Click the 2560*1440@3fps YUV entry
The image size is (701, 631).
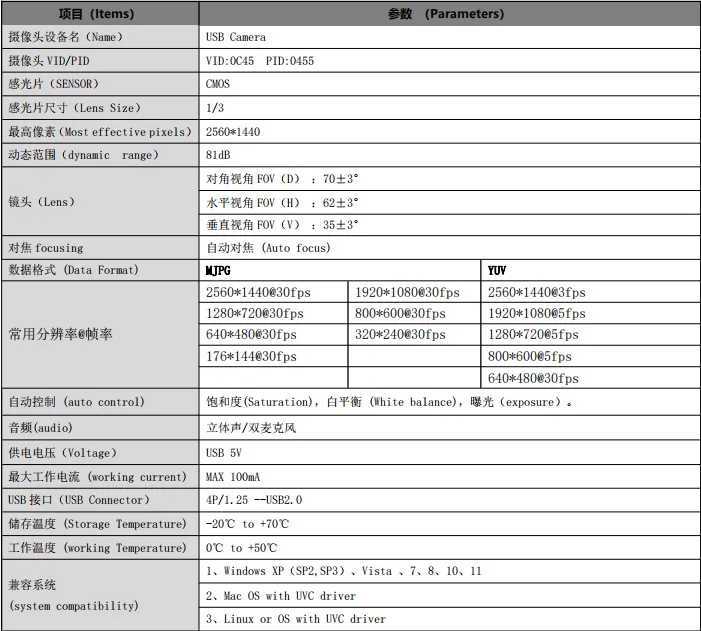(536, 293)
